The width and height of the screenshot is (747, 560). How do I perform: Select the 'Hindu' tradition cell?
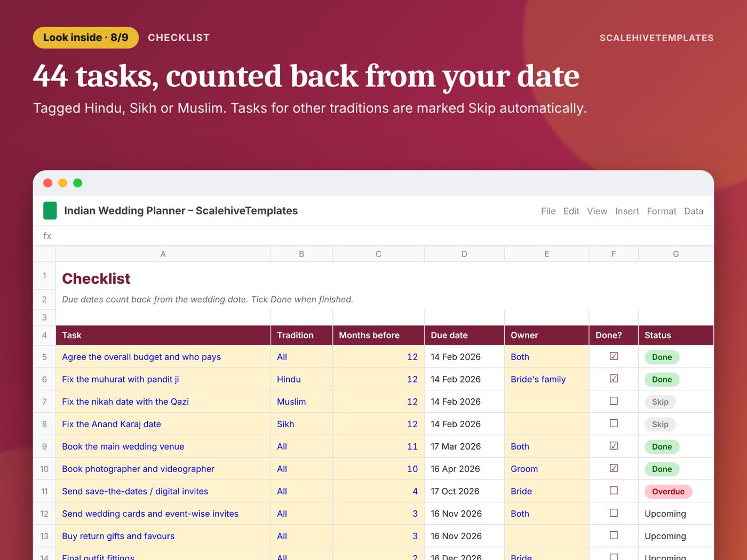[301, 379]
